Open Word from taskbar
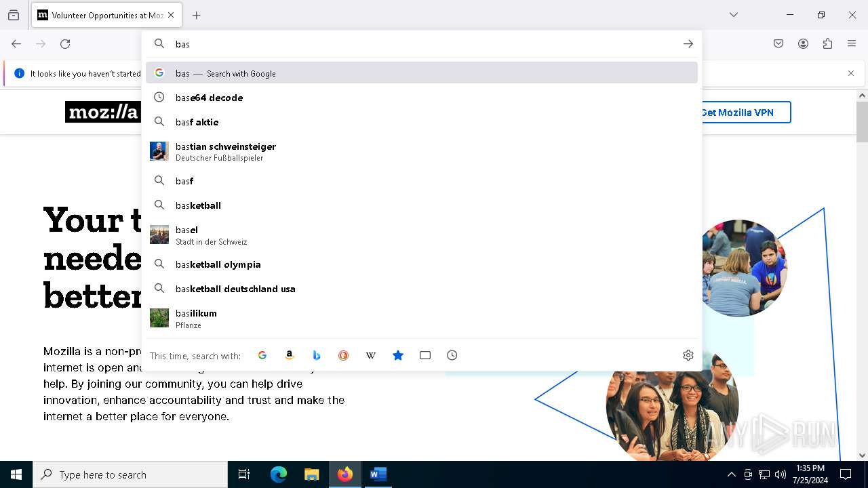This screenshot has height=488, width=868. pyautogui.click(x=378, y=474)
